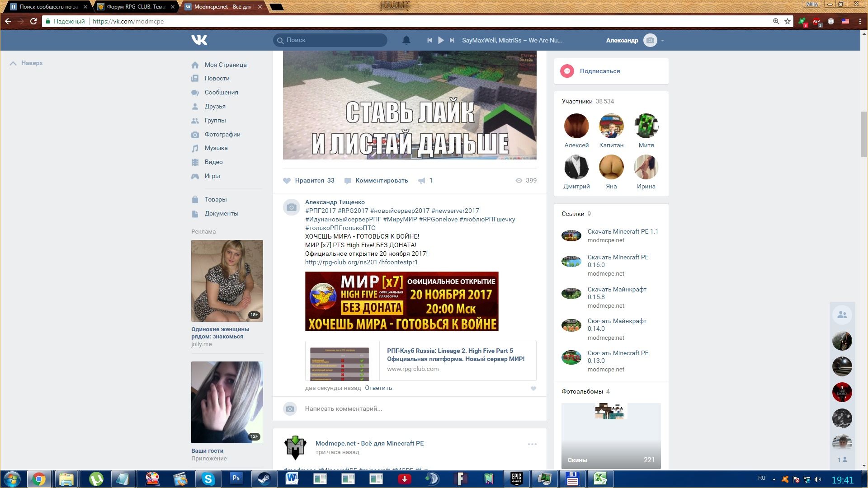Open uTorrent from taskbar
Screen dimensions: 868x488
[96, 479]
